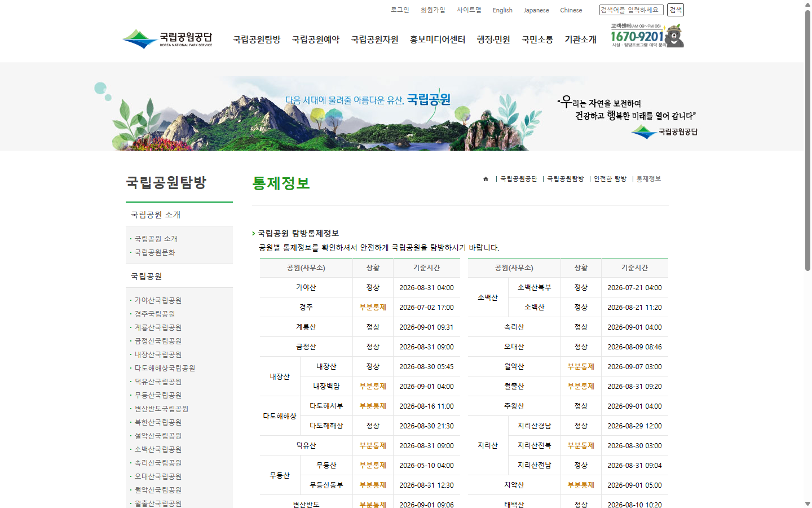Click the 부분통제 status for 경주

(x=373, y=307)
